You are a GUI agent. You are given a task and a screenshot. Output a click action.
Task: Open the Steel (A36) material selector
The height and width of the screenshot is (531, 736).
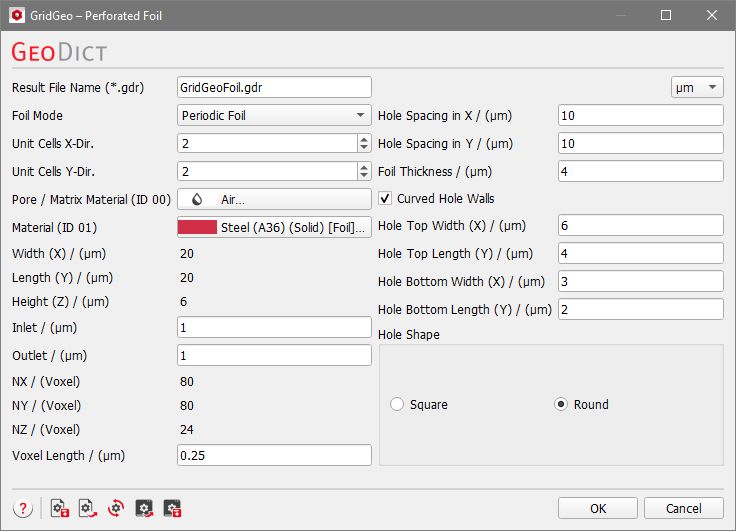(x=274, y=227)
